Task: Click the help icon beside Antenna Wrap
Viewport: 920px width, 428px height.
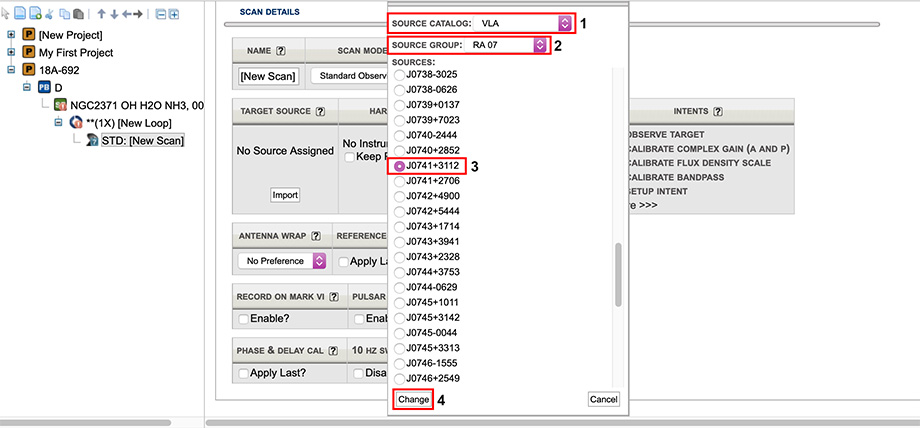Action: (316, 236)
